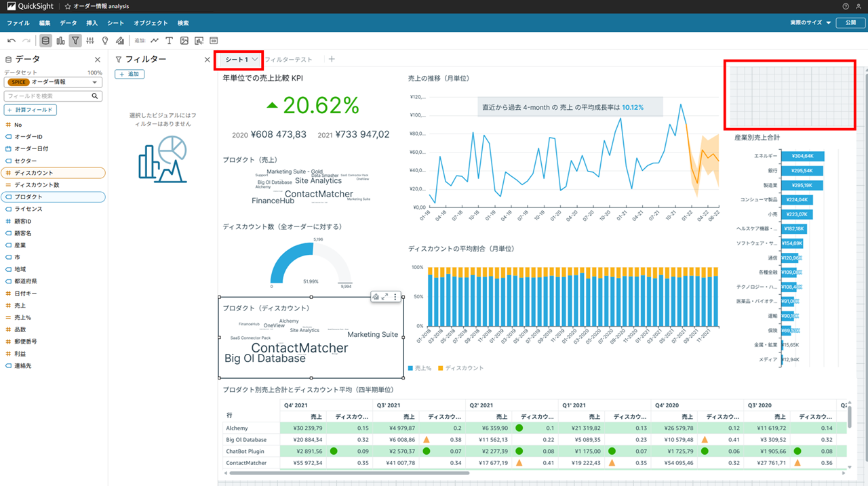Viewport: 868px width, 486px height.
Task: Open the three-dot menu on selected visual
Action: coord(395,296)
